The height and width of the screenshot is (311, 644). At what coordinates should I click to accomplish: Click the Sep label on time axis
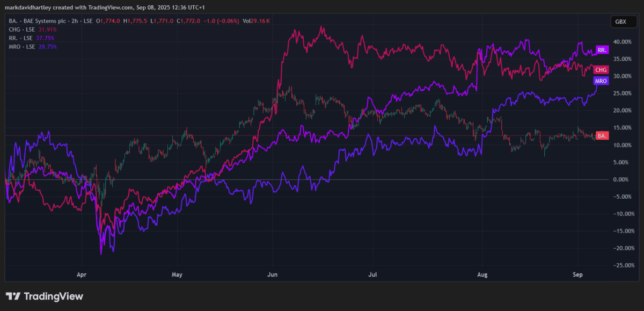pyautogui.click(x=577, y=274)
